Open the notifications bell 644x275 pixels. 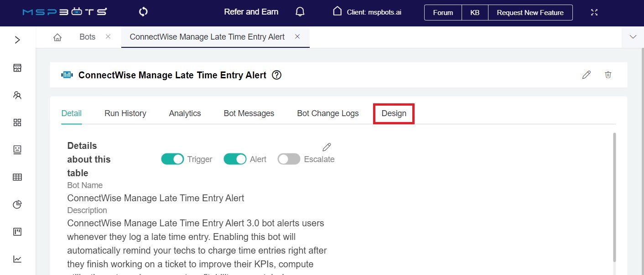pyautogui.click(x=300, y=12)
